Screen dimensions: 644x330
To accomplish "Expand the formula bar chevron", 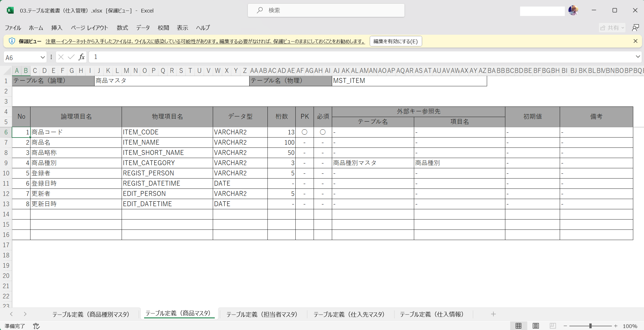I will 638,57.
